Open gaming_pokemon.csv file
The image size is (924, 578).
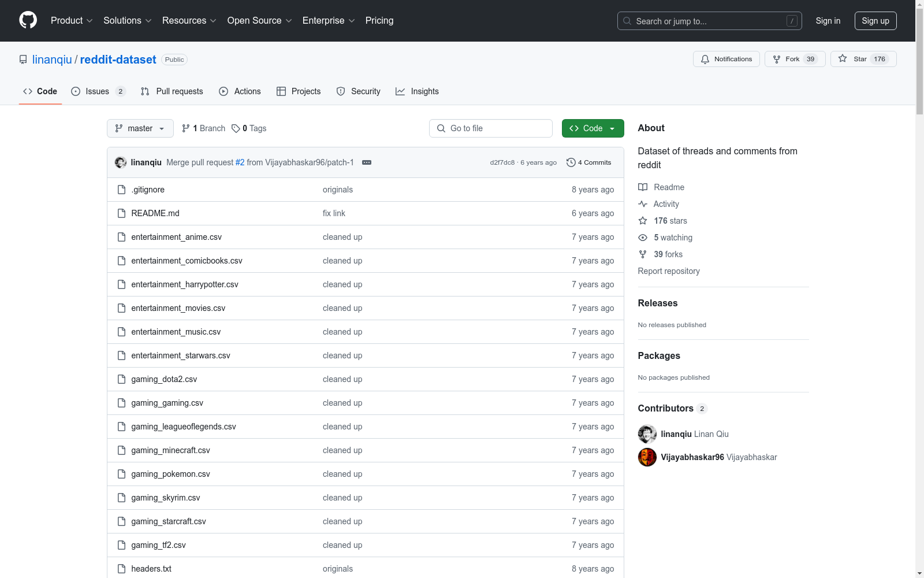point(170,474)
